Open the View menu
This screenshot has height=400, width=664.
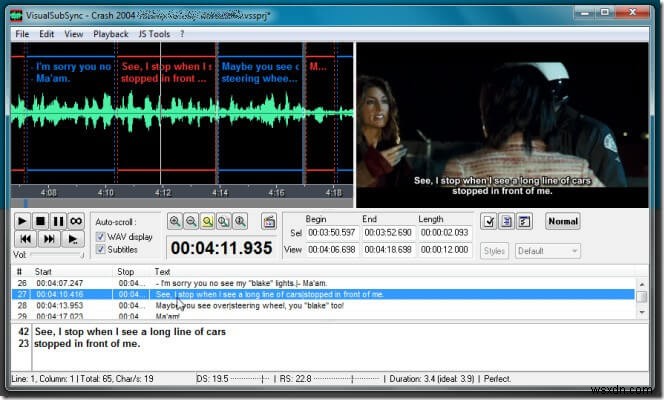coord(74,34)
